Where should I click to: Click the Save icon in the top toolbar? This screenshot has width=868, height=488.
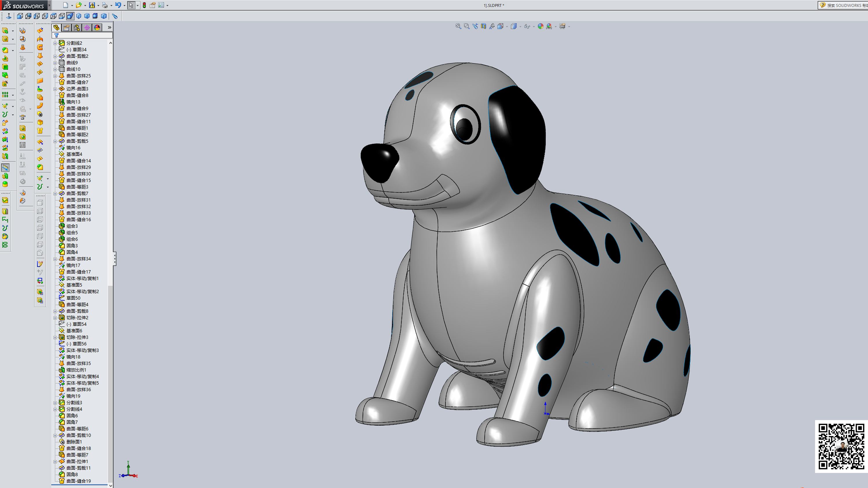pos(92,5)
